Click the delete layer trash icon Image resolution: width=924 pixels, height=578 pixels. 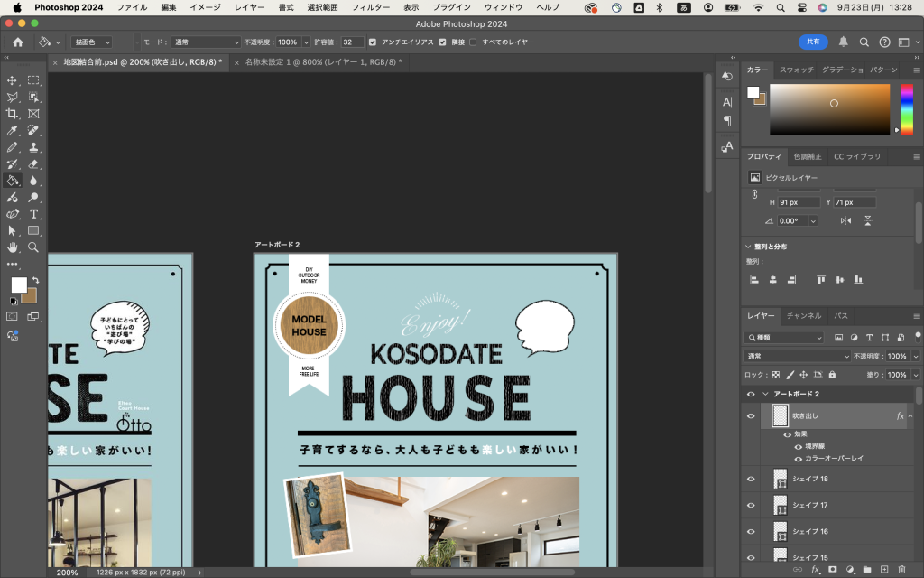coord(901,570)
